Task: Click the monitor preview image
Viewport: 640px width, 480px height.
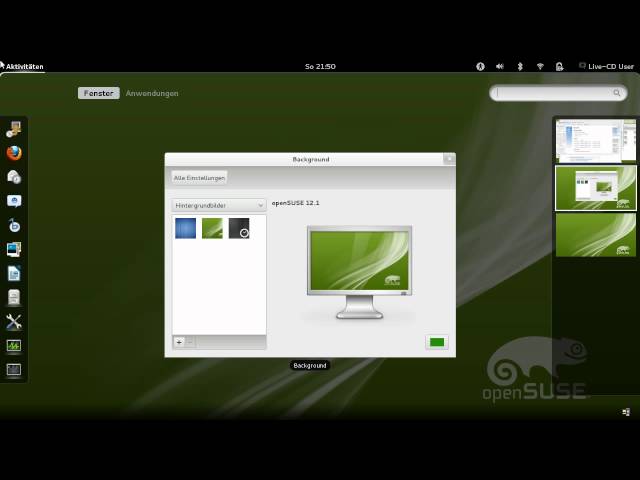Action: click(x=359, y=272)
